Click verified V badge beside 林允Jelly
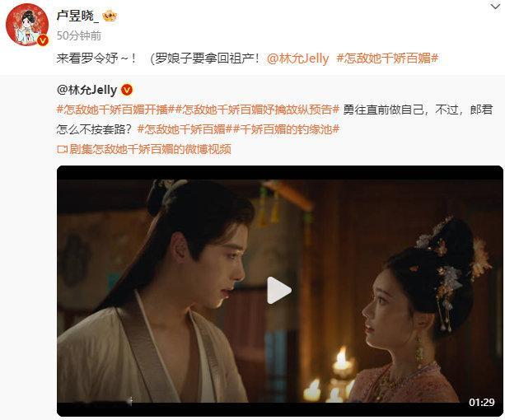Screen dimensions: 505x420 127,90
